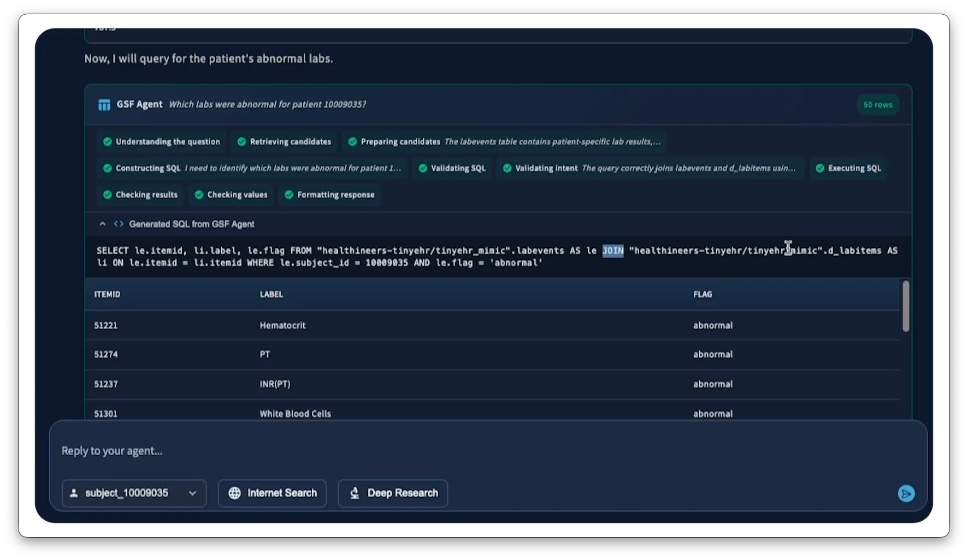Image resolution: width=968 pixels, height=560 pixels.
Task: Click the GSF Agent table icon
Action: [x=104, y=105]
